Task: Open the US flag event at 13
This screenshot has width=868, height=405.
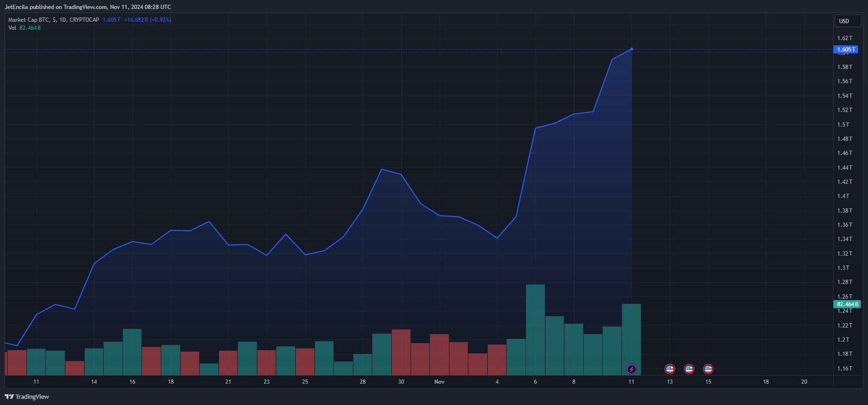Action: click(x=669, y=369)
